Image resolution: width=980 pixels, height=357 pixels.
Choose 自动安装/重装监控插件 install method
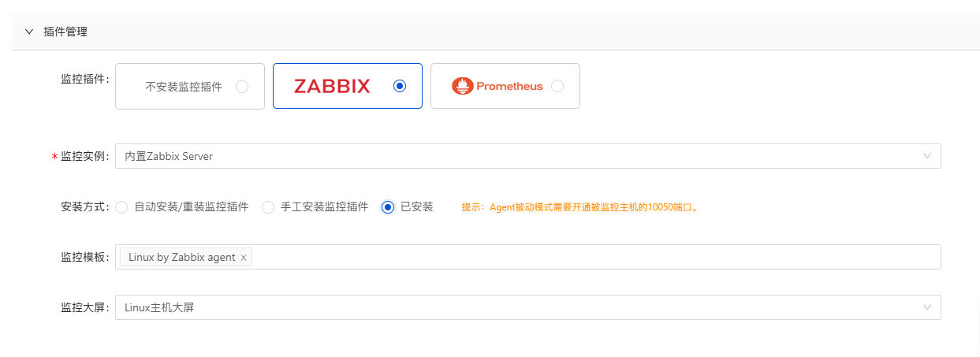click(121, 207)
